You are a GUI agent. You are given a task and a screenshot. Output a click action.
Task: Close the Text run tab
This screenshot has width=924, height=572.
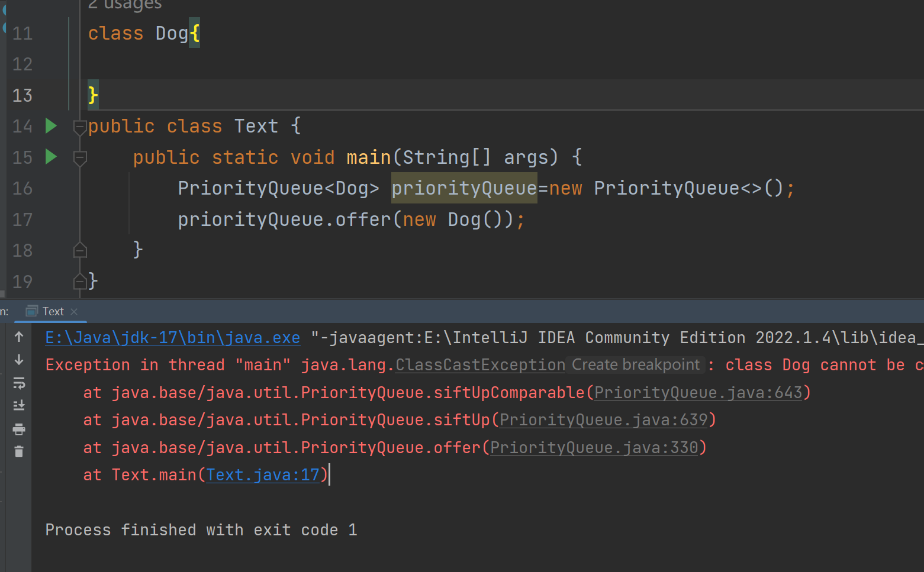tap(74, 312)
